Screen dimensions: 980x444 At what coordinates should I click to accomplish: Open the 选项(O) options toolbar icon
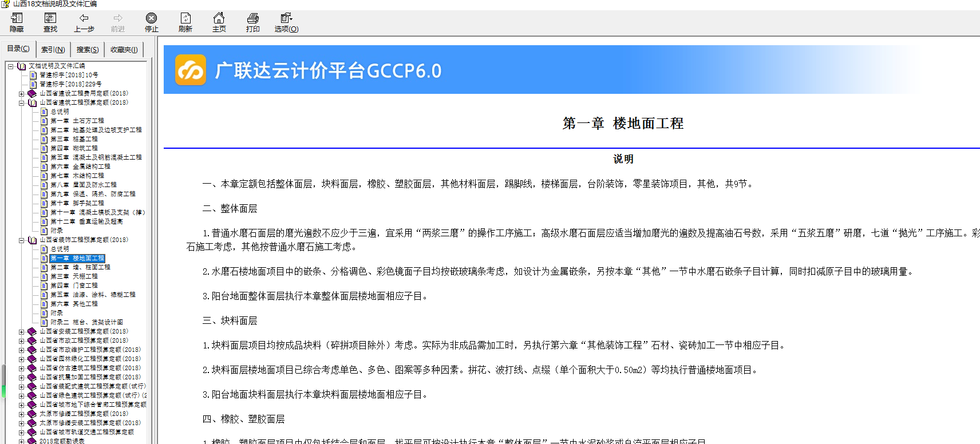tap(286, 18)
